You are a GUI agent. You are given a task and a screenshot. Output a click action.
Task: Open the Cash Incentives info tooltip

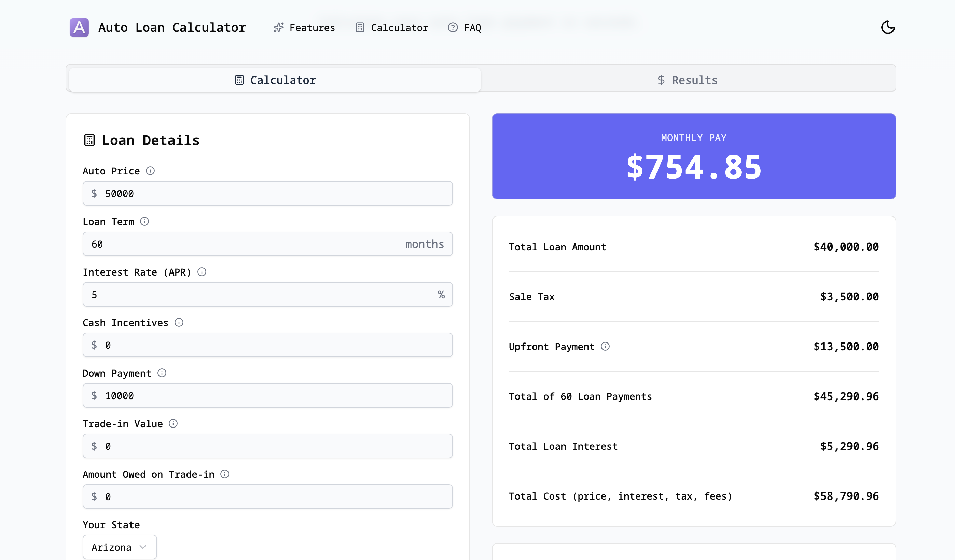point(180,322)
